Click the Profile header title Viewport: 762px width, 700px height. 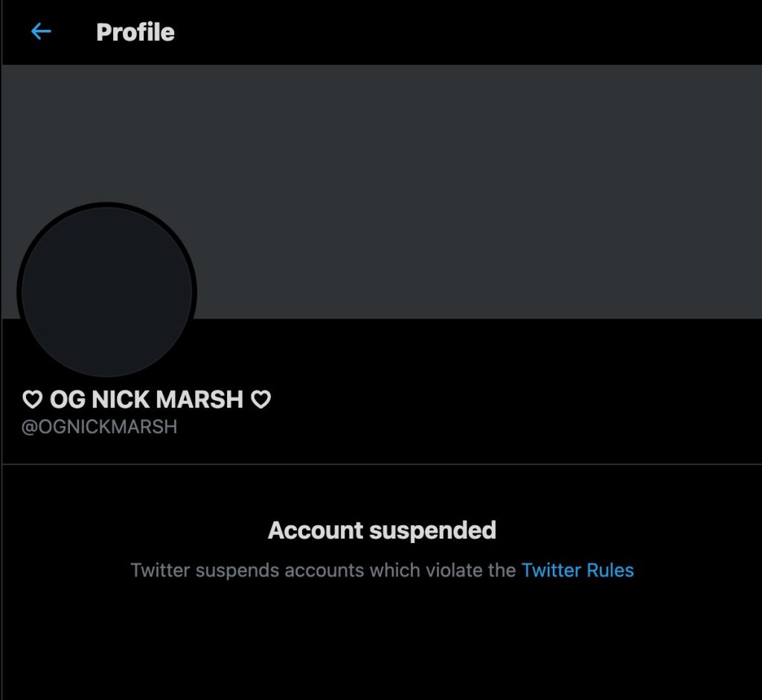point(135,33)
